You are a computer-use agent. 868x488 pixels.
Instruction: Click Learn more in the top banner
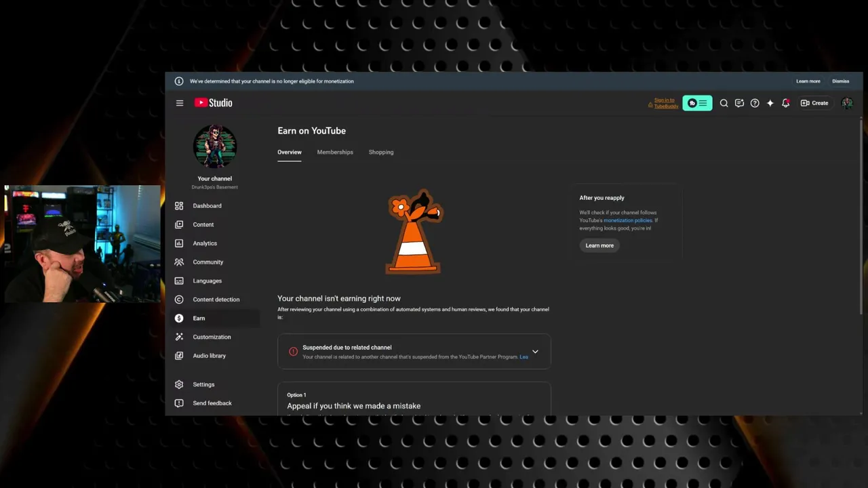[808, 81]
